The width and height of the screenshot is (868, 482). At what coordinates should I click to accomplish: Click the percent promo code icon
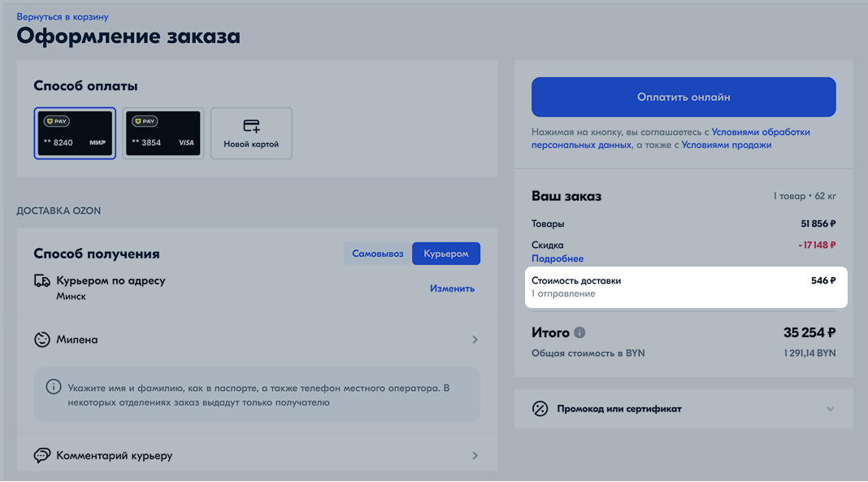tap(540, 408)
